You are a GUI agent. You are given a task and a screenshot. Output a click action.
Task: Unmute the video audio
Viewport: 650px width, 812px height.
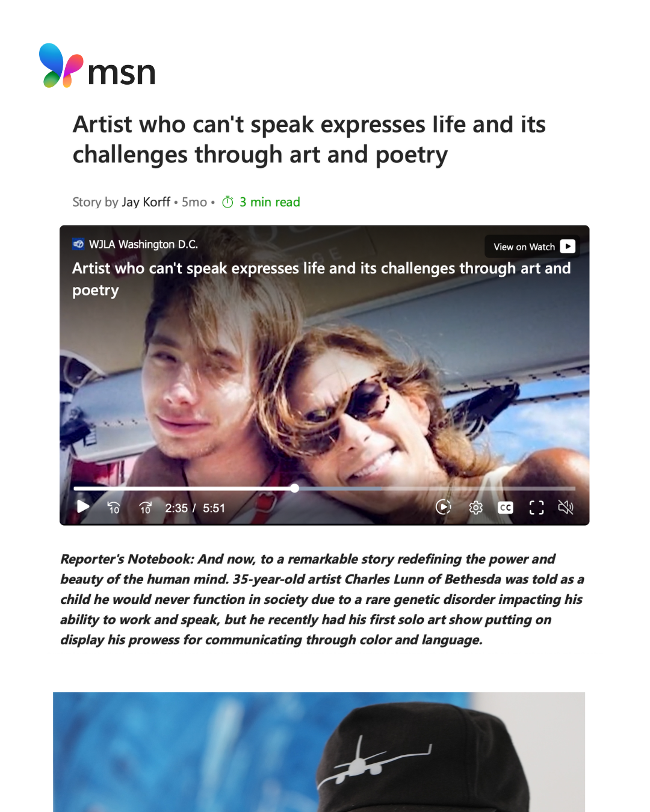click(x=566, y=508)
